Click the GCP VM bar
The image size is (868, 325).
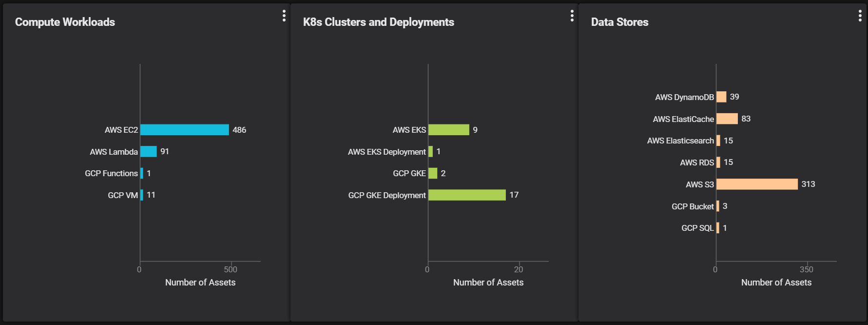pos(142,195)
